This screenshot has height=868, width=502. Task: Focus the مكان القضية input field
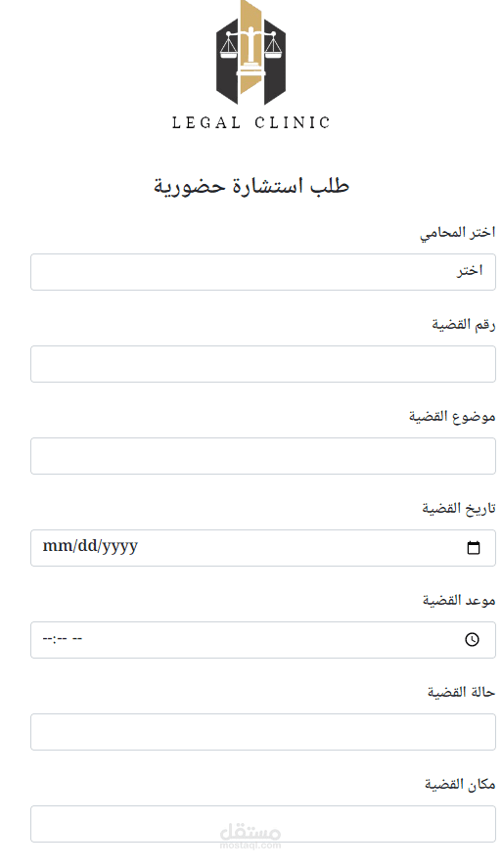click(x=263, y=824)
